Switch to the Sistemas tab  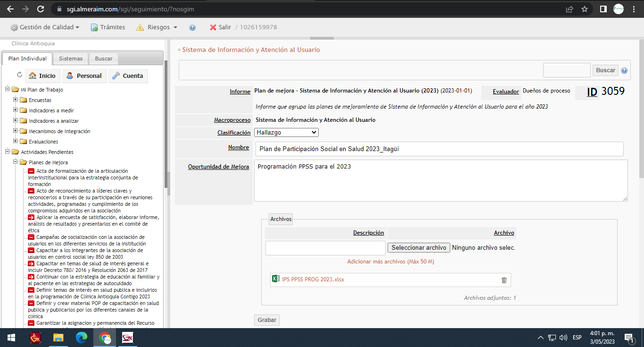pos(71,59)
